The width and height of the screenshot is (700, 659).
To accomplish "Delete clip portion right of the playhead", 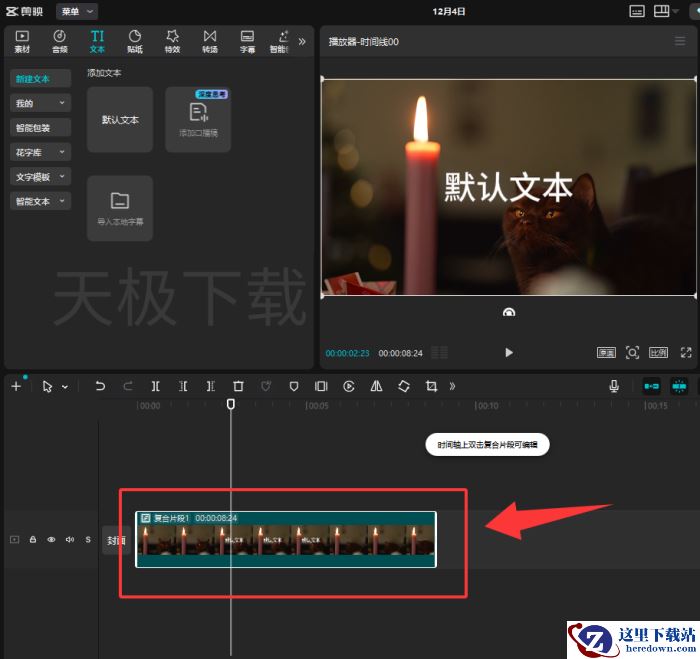I will click(211, 386).
